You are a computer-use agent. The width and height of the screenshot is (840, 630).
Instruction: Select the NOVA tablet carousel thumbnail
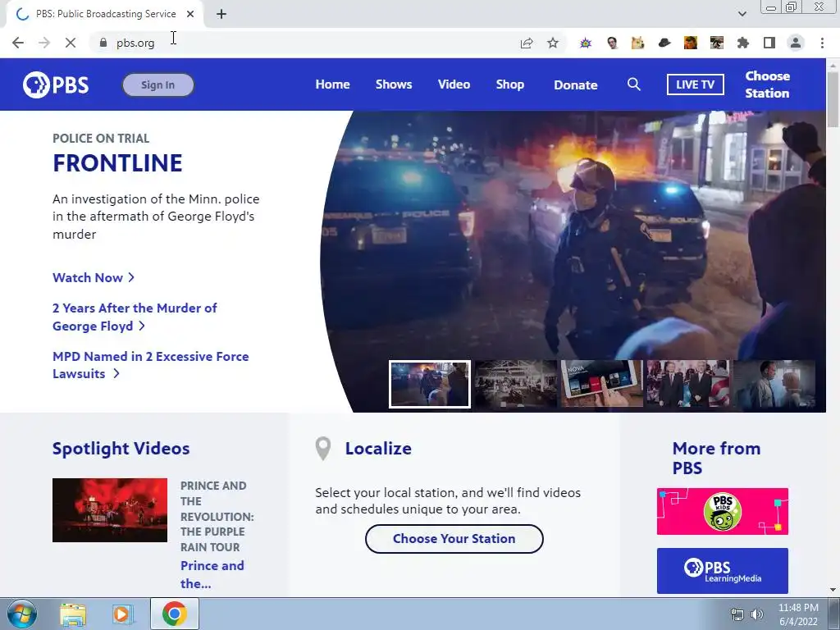pos(601,384)
